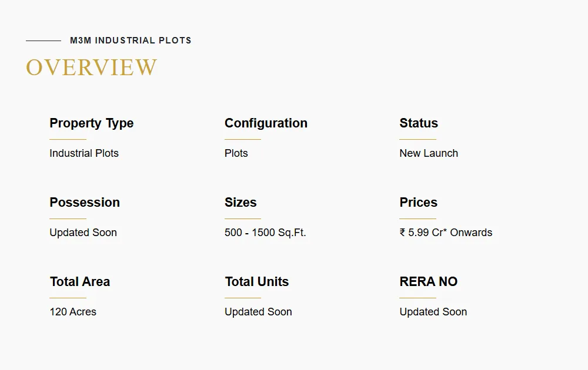Viewport: 588px width, 370px height.
Task: Select the Status heading
Action: coord(419,123)
